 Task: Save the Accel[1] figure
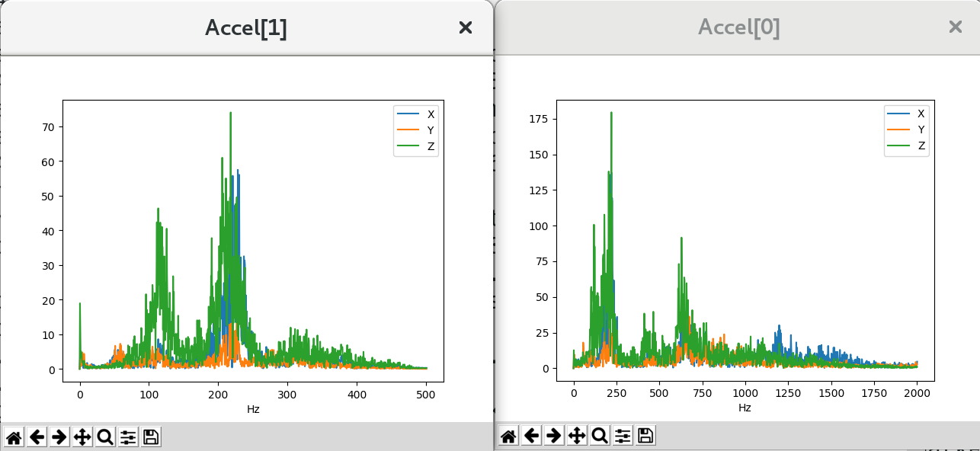151,437
